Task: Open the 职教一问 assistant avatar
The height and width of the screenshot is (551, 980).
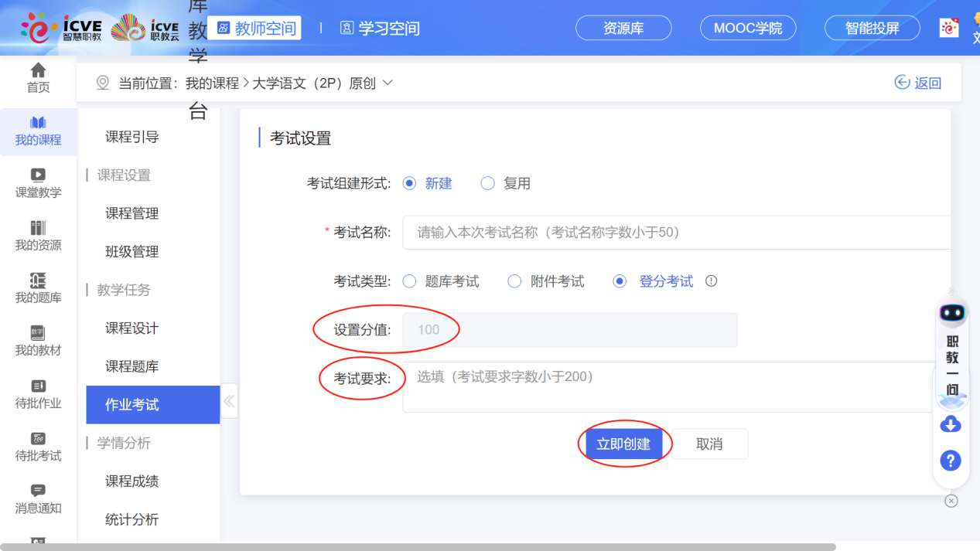Action: (x=952, y=312)
